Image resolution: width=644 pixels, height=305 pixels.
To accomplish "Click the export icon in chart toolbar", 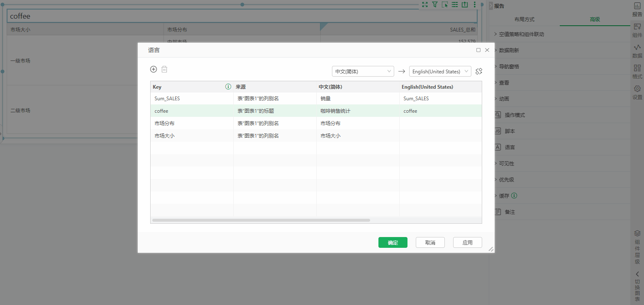I will 465,5.
